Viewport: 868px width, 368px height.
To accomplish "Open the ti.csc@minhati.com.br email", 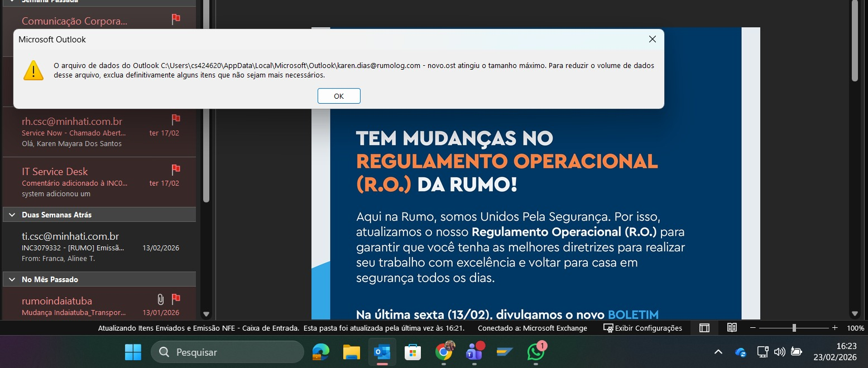I will (x=99, y=246).
